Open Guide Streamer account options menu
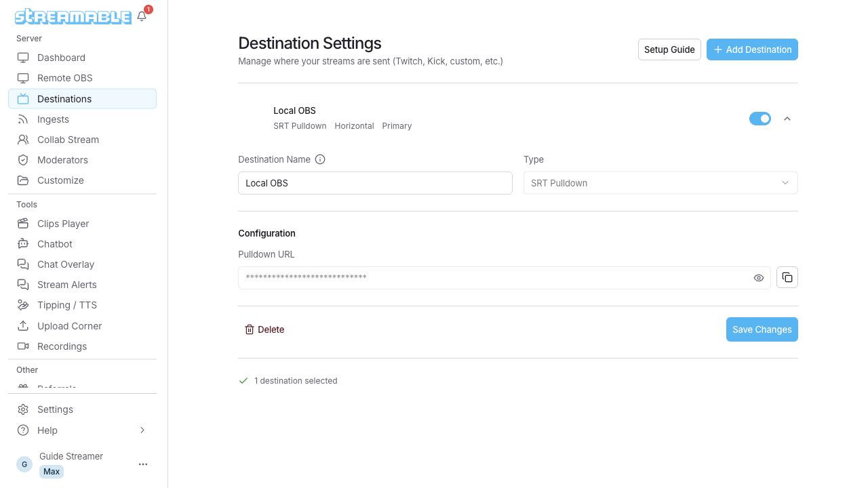 143,464
